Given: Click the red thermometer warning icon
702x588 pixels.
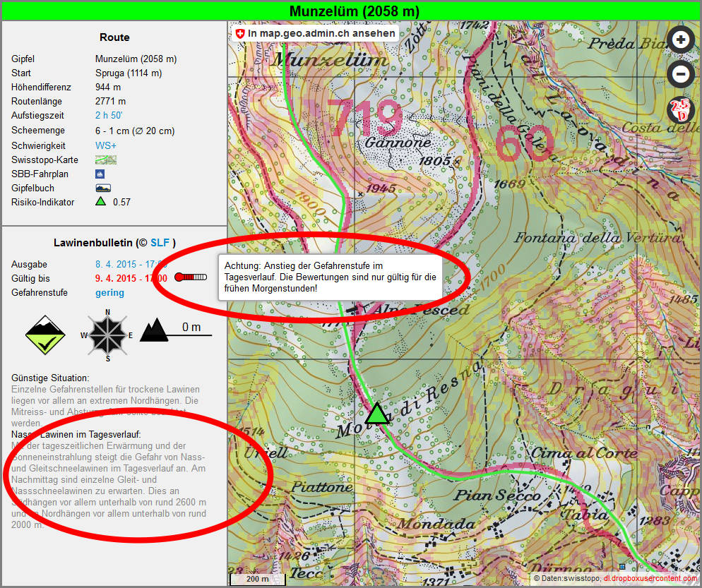Looking at the screenshot, I should [190, 277].
